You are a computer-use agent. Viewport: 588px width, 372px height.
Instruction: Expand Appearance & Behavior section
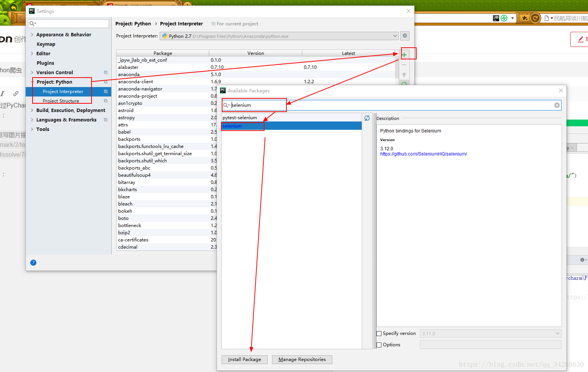tap(32, 35)
